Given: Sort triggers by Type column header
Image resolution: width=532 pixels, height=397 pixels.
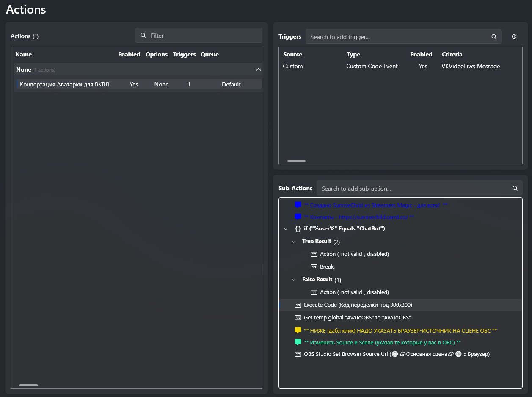Looking at the screenshot, I should point(353,54).
